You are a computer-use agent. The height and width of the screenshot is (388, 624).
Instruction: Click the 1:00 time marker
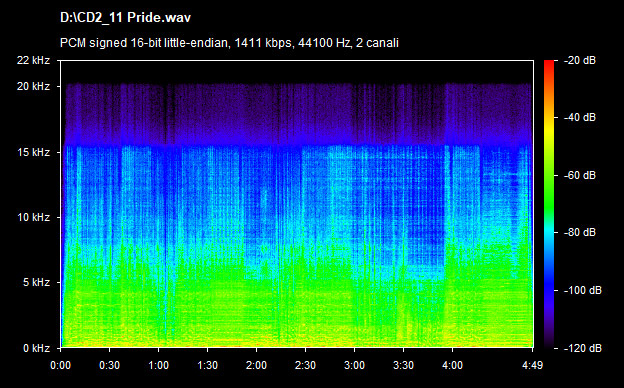158,365
